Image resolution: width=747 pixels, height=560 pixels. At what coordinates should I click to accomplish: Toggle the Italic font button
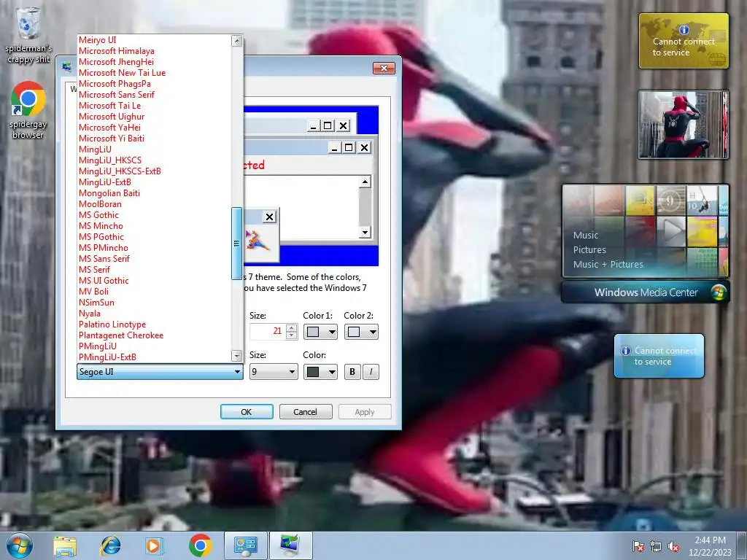pos(371,372)
